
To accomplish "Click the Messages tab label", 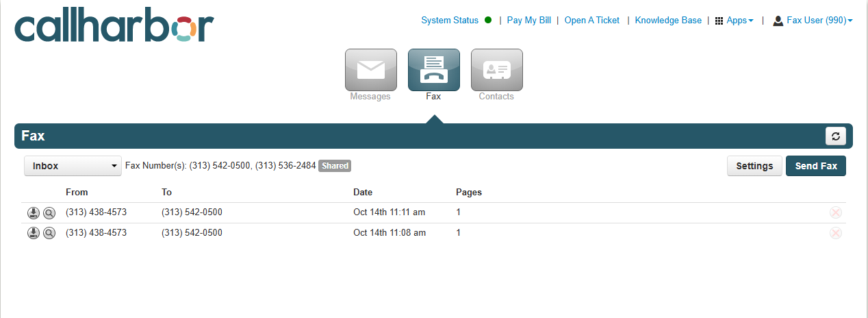I will (370, 97).
